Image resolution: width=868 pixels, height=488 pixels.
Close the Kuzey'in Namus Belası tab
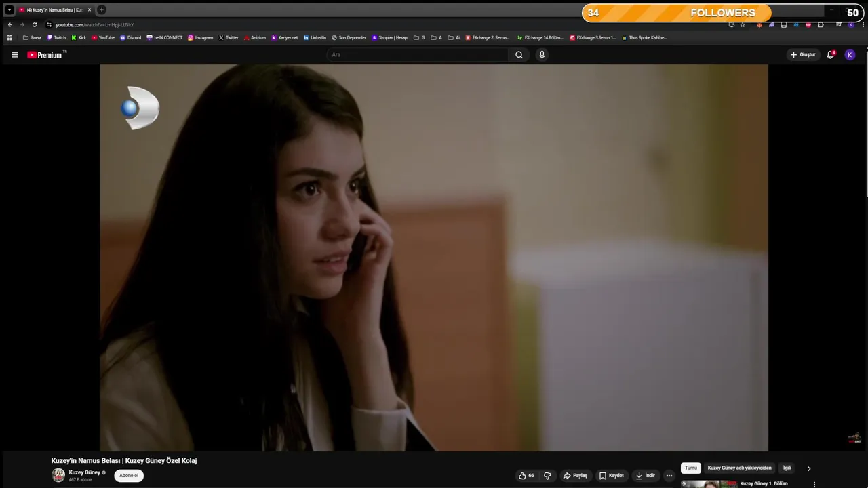(89, 10)
